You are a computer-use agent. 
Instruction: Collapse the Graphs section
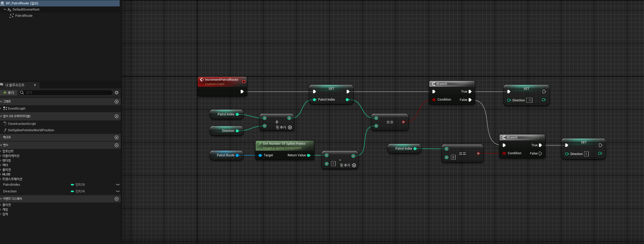[x=1, y=102]
